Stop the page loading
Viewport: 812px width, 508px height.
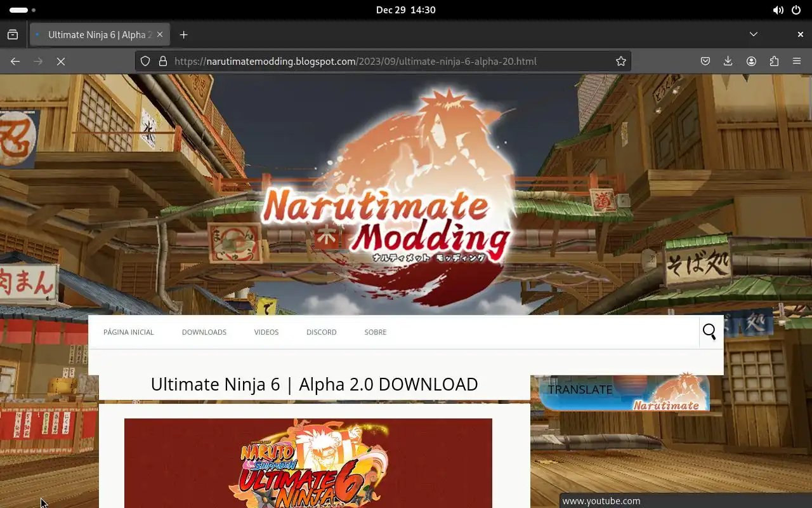(x=61, y=61)
